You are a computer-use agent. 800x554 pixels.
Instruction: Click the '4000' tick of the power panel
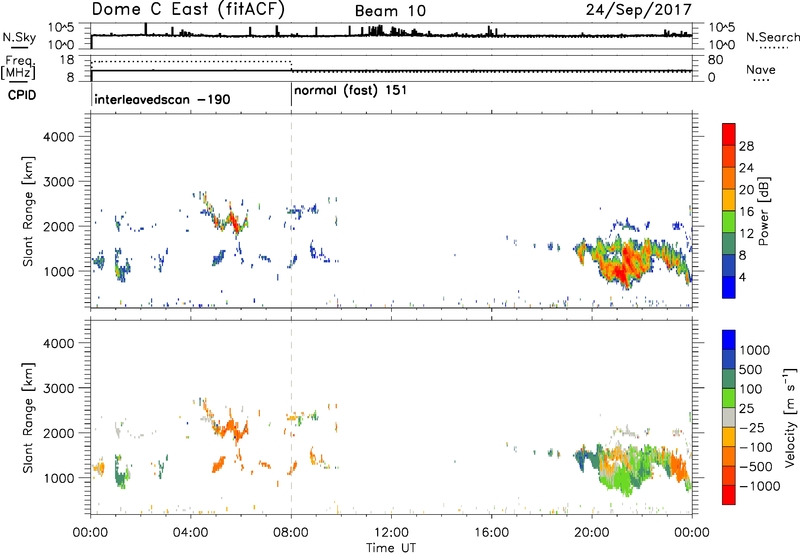(x=58, y=137)
